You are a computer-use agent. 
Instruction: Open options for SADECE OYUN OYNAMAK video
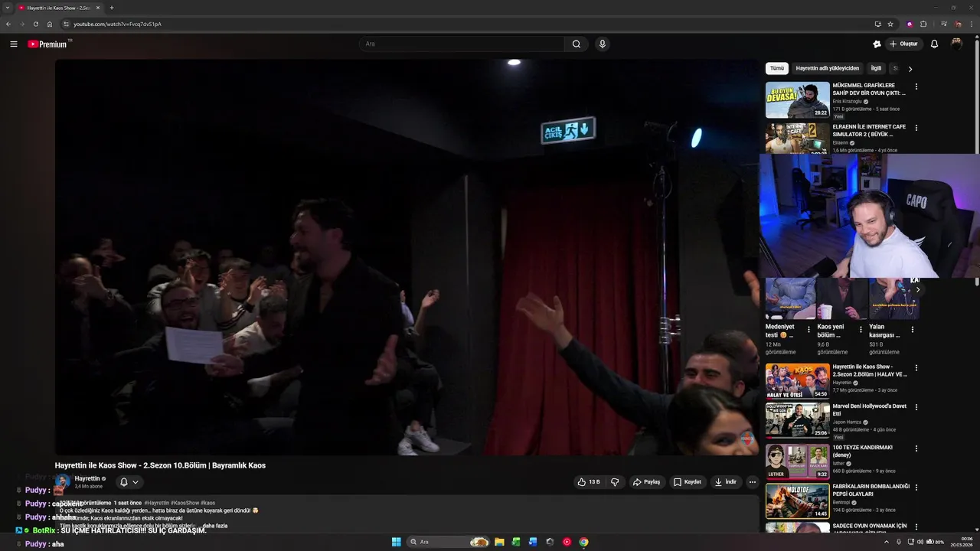coord(916,527)
